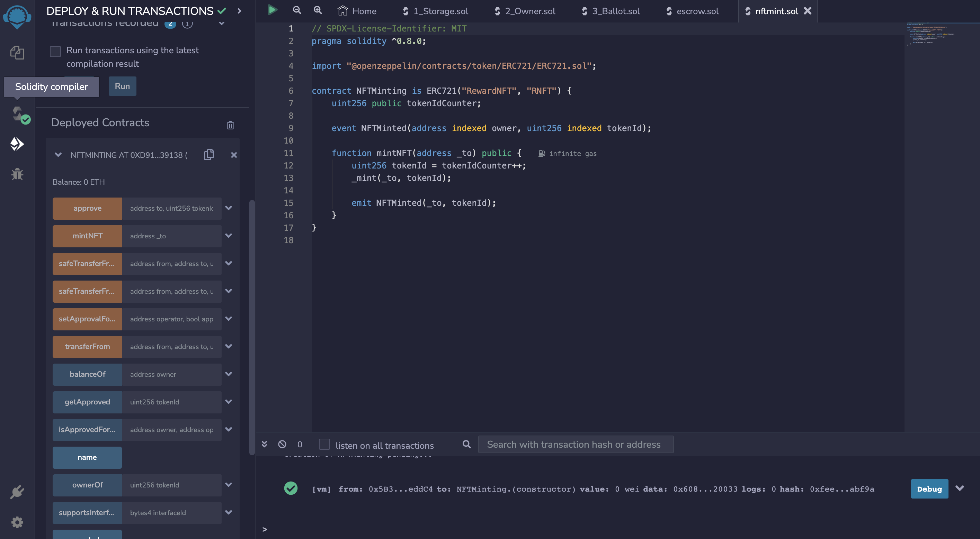Open the Plugin manager plug icon
980x539 pixels.
(x=17, y=492)
